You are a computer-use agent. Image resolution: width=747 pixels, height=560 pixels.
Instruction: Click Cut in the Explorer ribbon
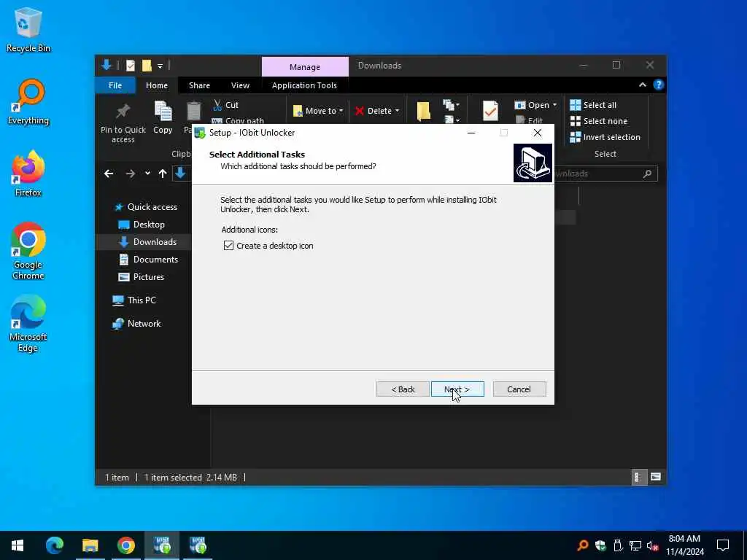coord(226,105)
